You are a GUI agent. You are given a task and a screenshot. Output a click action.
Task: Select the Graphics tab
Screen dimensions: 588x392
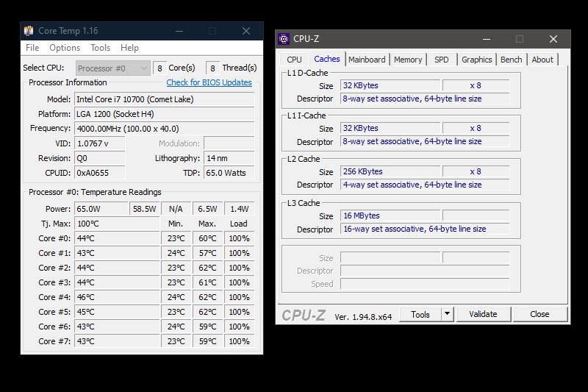pyautogui.click(x=477, y=60)
